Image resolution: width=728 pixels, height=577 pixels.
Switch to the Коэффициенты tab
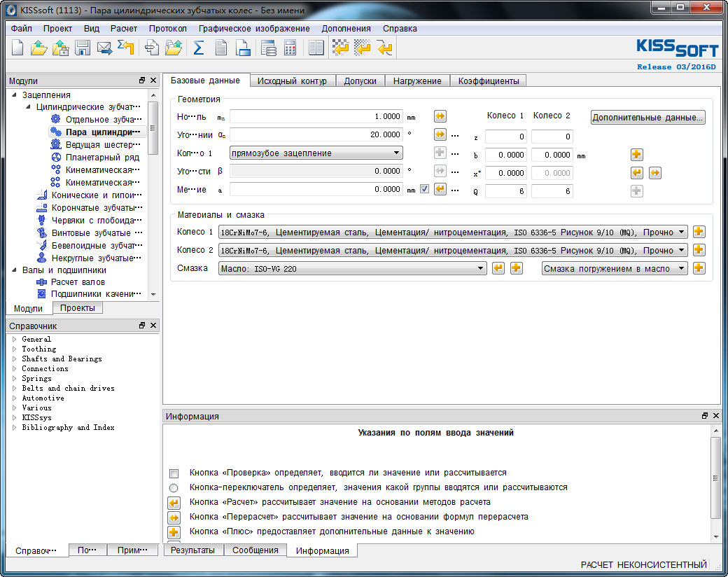[489, 81]
